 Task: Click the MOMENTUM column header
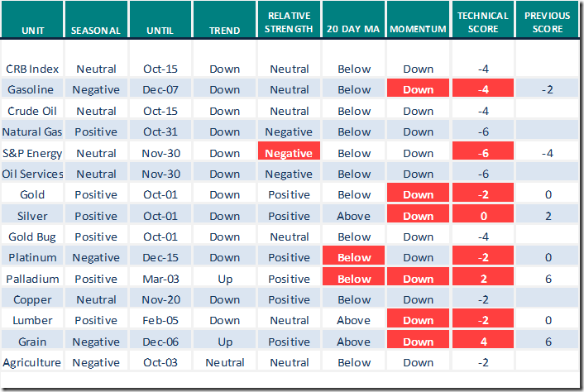(x=419, y=31)
